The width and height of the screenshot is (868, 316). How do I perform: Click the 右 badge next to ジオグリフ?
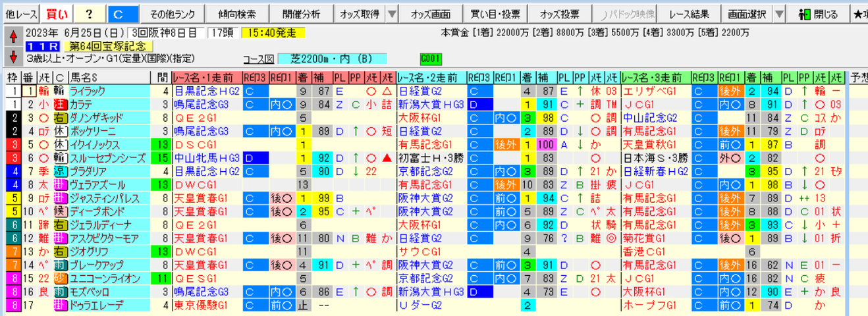59,251
